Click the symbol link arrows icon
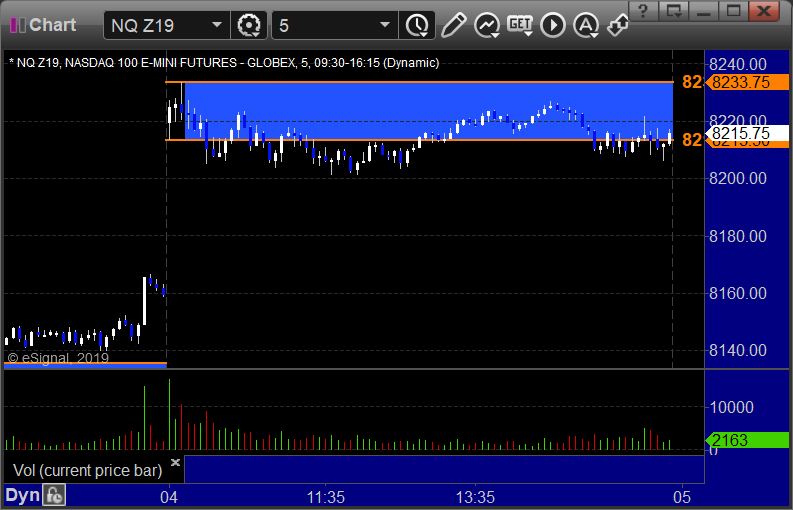Image resolution: width=793 pixels, height=510 pixels. coord(617,25)
